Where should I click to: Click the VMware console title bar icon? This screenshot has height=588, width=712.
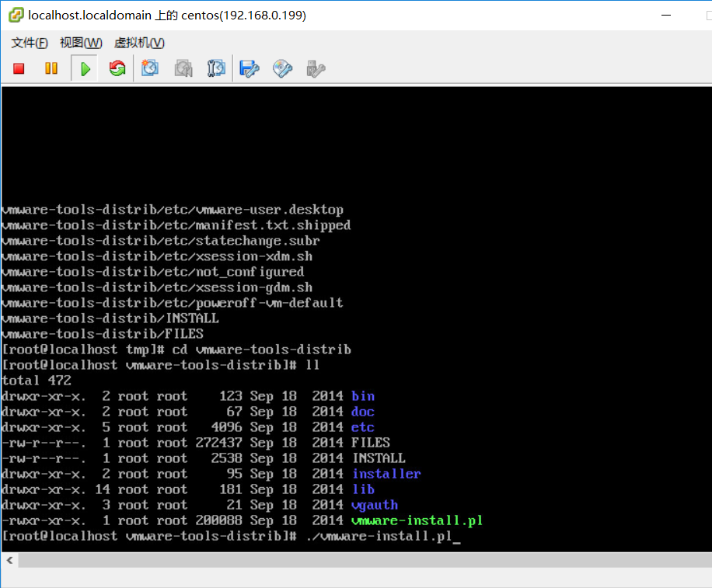16,15
